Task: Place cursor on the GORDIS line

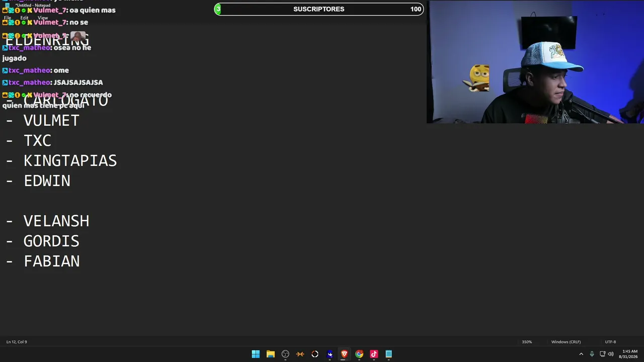Action: pos(51,241)
